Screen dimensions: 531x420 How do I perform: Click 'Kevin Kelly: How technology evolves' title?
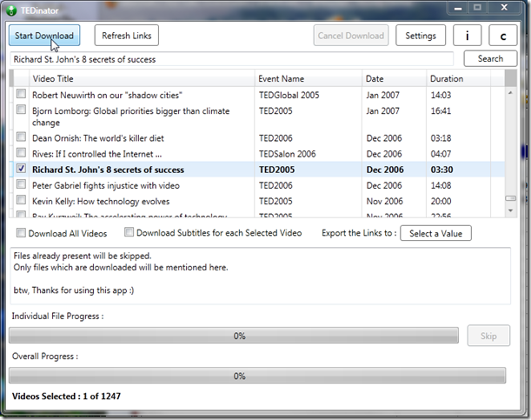pyautogui.click(x=101, y=201)
